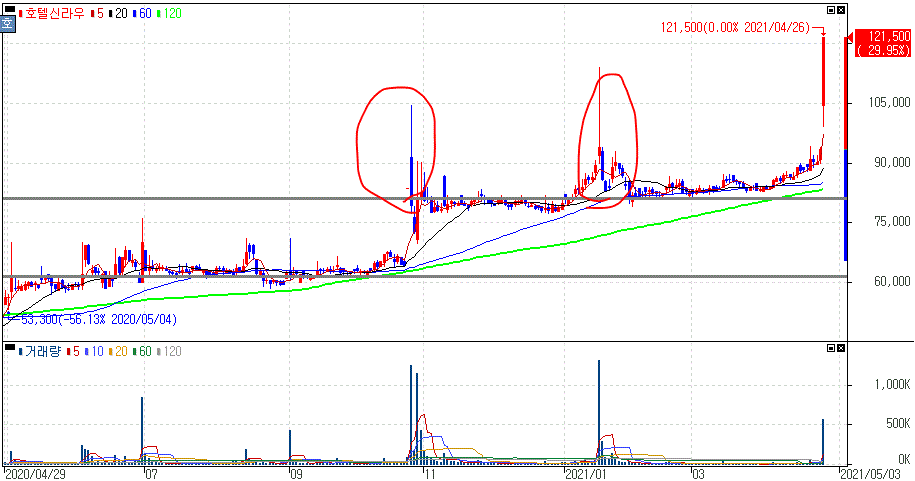Click the green 120-day moving average legend
This screenshot has width=915, height=481.
169,13
